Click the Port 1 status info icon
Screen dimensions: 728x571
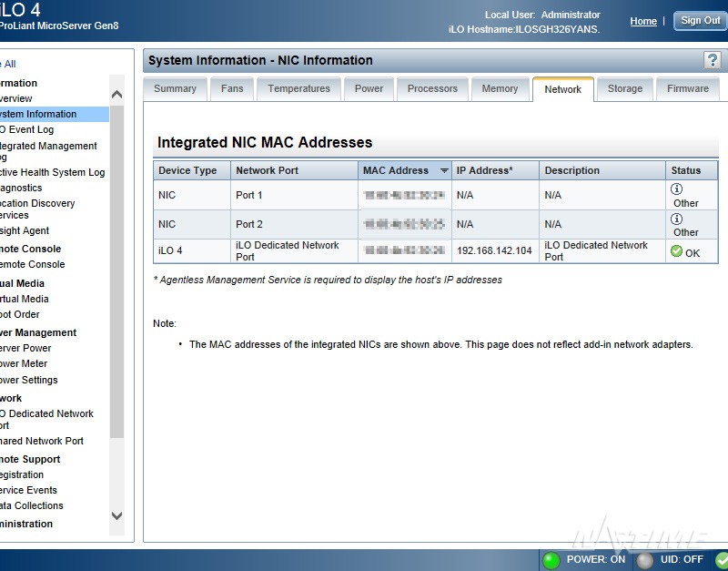(x=676, y=189)
